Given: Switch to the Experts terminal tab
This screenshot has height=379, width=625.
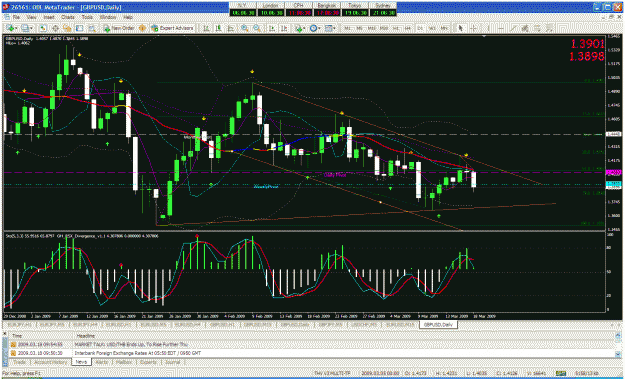Looking at the screenshot, I should 148,362.
